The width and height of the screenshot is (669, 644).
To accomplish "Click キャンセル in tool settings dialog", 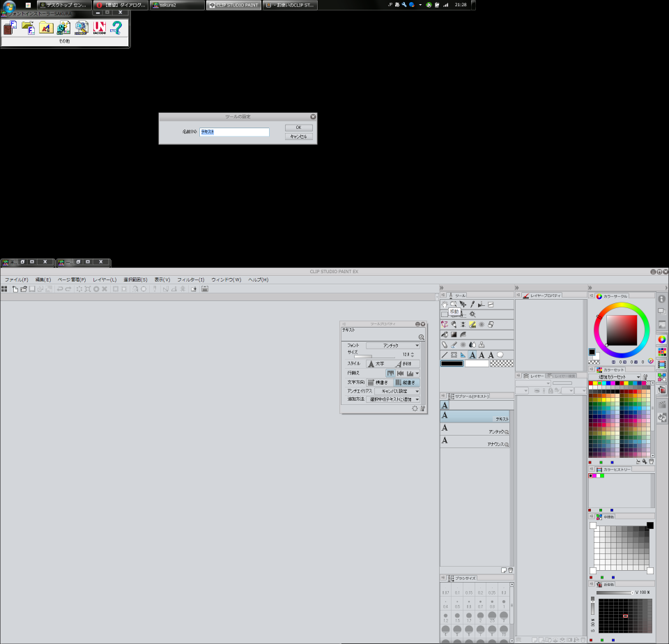I will pyautogui.click(x=298, y=137).
